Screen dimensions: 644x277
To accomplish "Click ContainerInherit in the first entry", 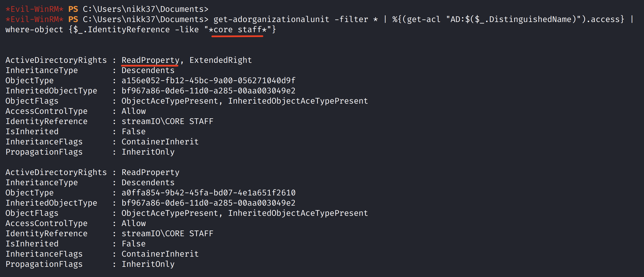I will (160, 142).
